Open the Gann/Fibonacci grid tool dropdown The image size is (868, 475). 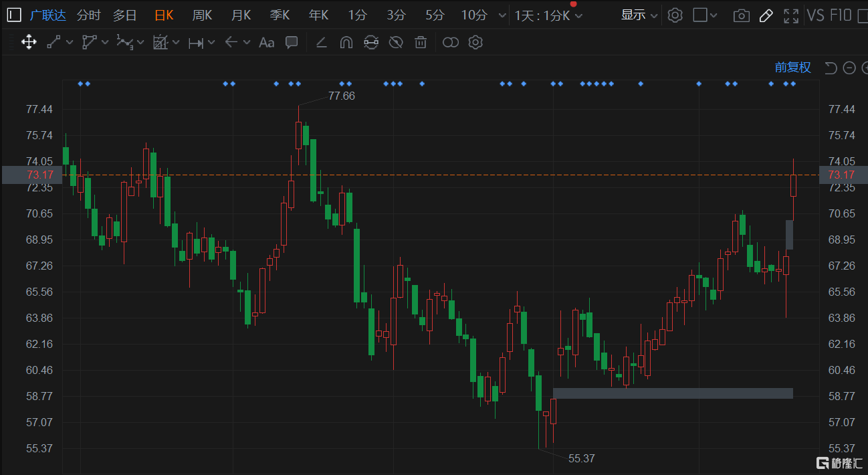click(x=175, y=43)
